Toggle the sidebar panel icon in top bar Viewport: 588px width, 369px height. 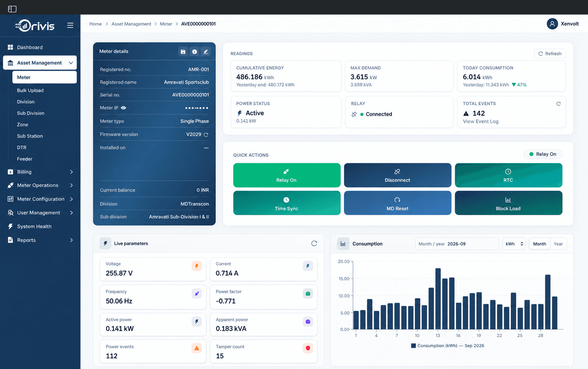tap(12, 9)
